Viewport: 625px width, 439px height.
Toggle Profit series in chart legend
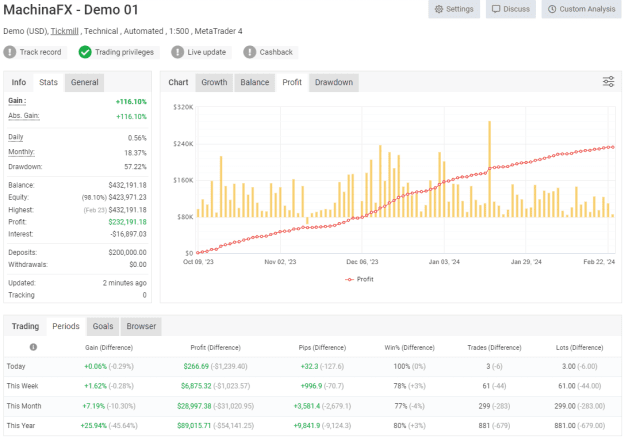(359, 279)
